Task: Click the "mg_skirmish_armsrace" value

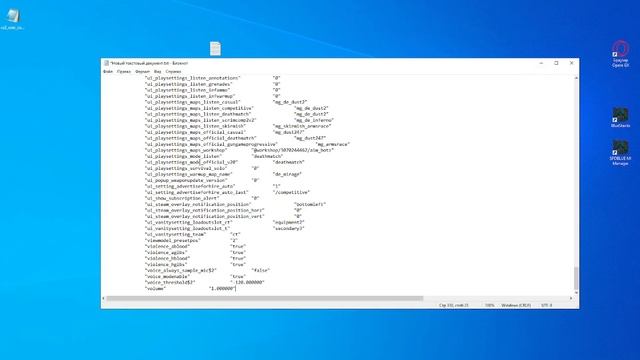Action: point(302,126)
